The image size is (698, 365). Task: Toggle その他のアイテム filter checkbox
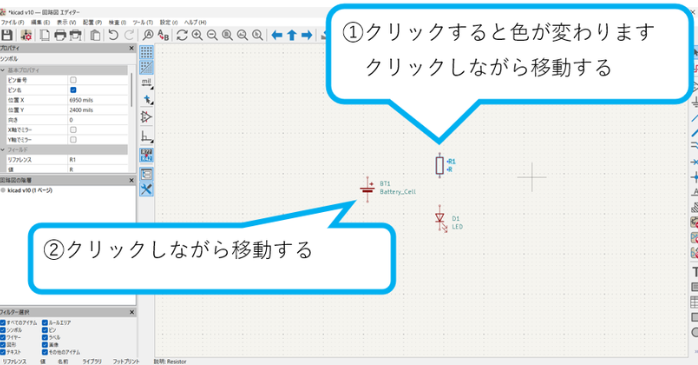click(x=45, y=352)
